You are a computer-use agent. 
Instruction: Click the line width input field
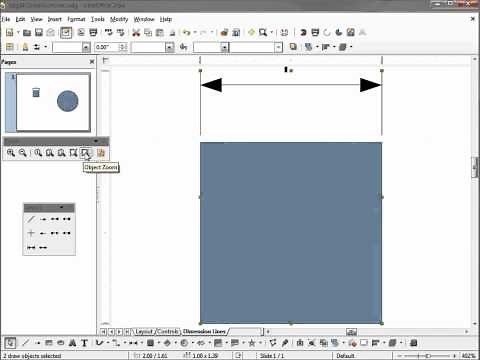[x=107, y=47]
